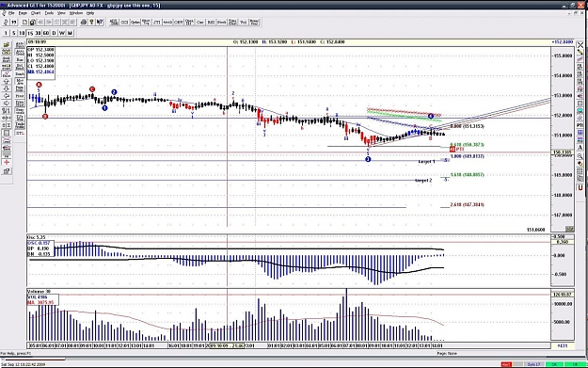Open the Chart menu
Image resolution: width=588 pixels, height=368 pixels.
(36, 13)
